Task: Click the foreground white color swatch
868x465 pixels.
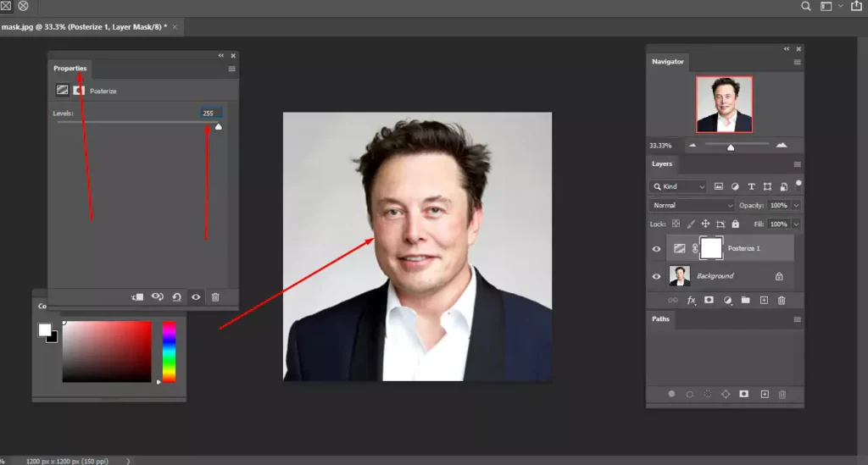Action: [x=44, y=329]
